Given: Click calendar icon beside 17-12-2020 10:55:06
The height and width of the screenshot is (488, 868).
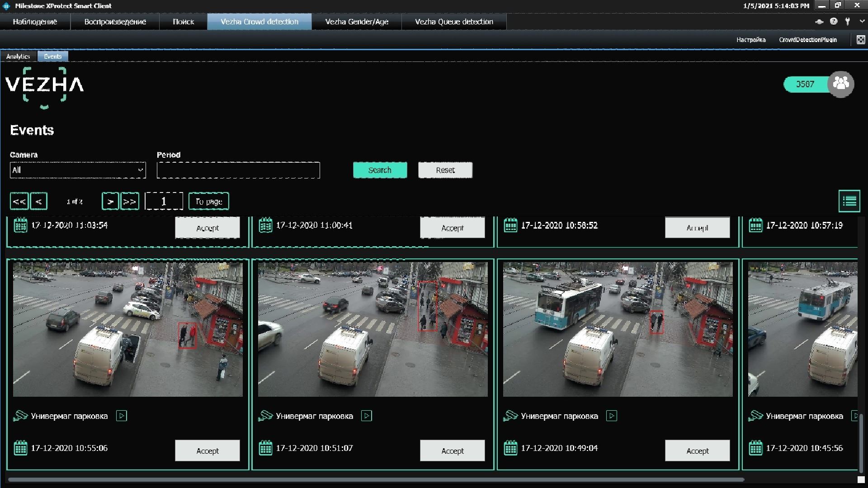Looking at the screenshot, I should click(x=20, y=448).
